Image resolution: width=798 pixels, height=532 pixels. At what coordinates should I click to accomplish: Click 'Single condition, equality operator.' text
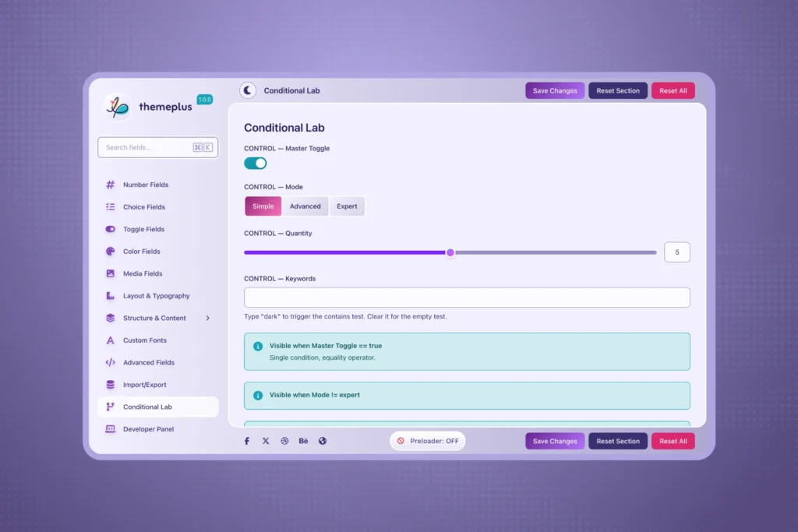click(322, 358)
